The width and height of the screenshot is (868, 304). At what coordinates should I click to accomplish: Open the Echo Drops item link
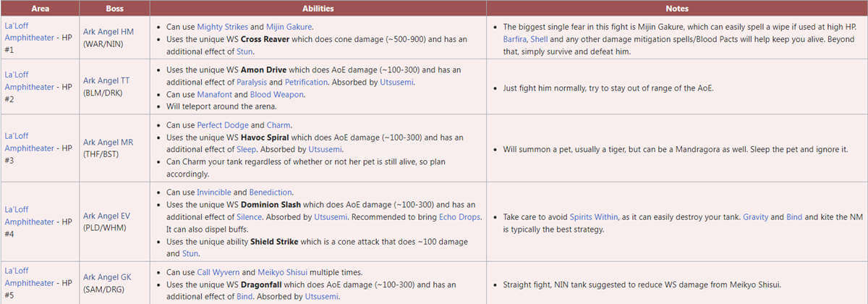click(459, 217)
